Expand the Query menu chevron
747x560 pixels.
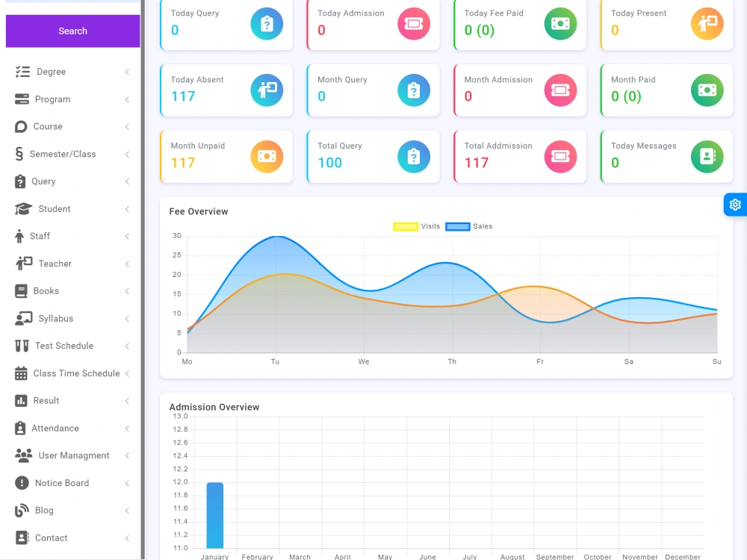coord(127,181)
